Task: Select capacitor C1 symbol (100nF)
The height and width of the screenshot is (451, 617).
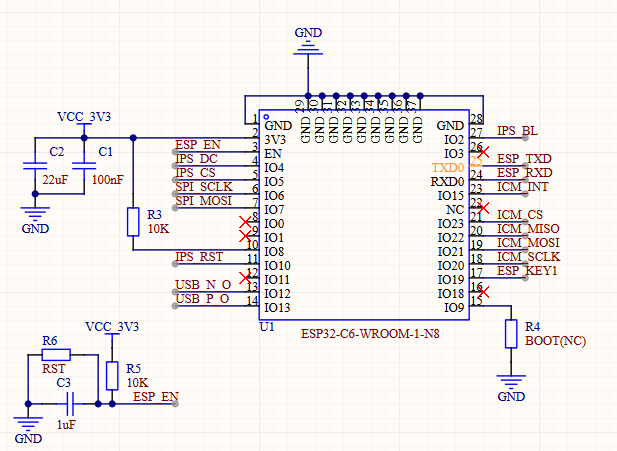Action: pos(84,166)
